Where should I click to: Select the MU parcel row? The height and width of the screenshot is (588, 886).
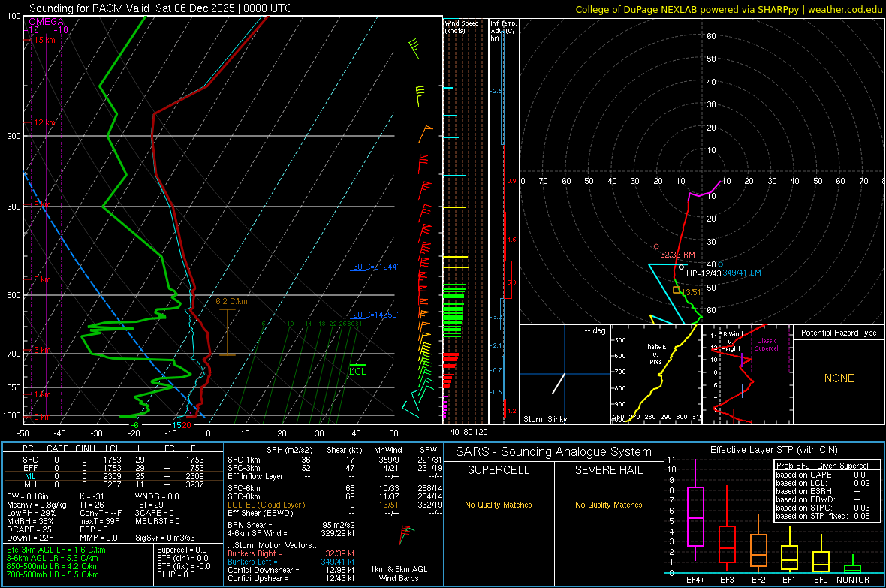(x=113, y=484)
